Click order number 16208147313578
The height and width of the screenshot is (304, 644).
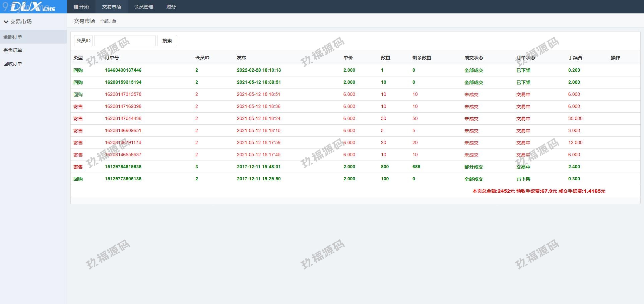point(123,94)
